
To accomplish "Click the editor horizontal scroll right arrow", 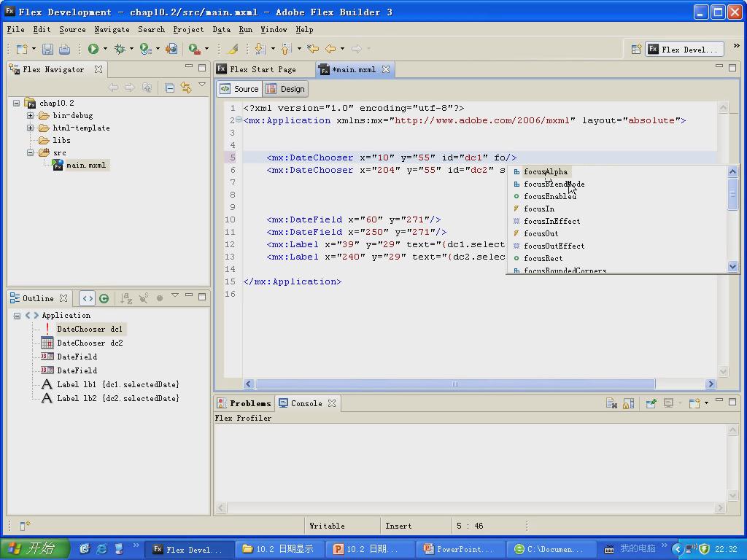I will coord(711,384).
